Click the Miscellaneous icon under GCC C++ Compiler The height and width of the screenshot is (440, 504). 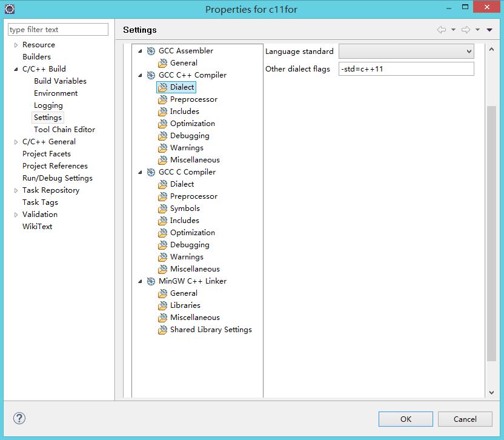[x=162, y=160]
